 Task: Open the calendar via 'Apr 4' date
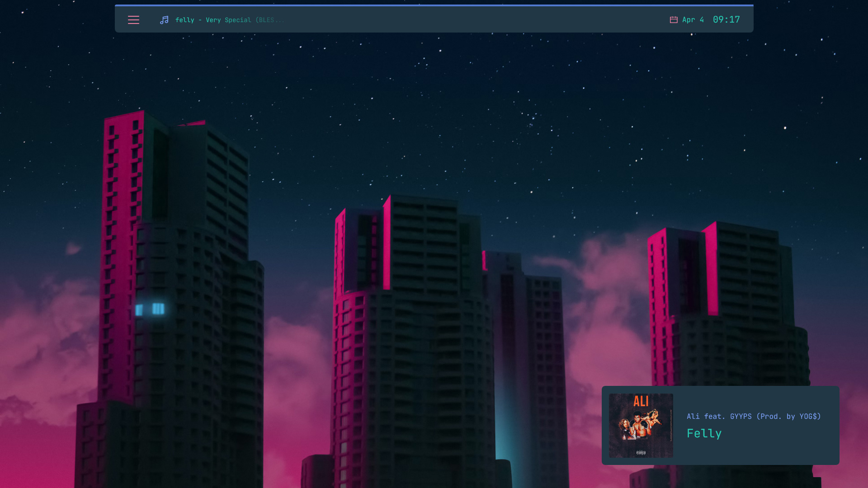tap(693, 20)
